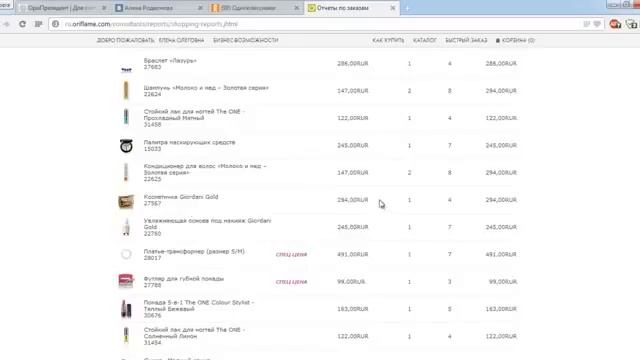640x360 pixels.
Task: Click the Платье-трансформер product thumbnail
Action: point(126,254)
